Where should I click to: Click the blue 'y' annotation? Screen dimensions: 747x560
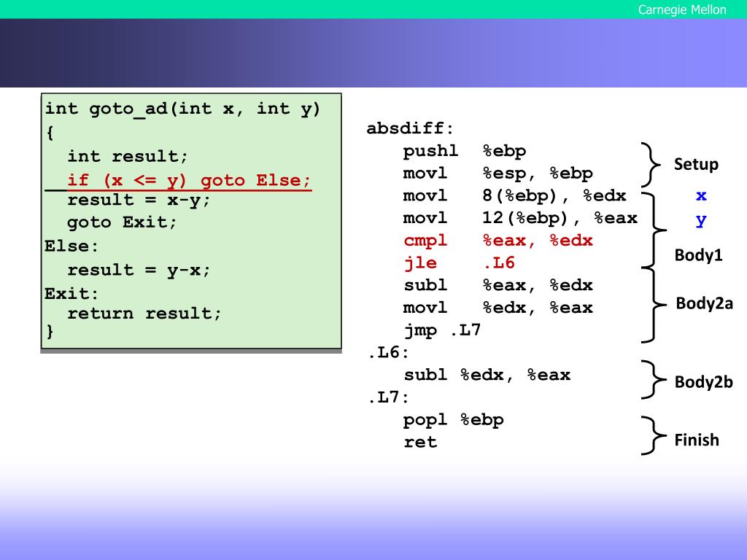(701, 221)
